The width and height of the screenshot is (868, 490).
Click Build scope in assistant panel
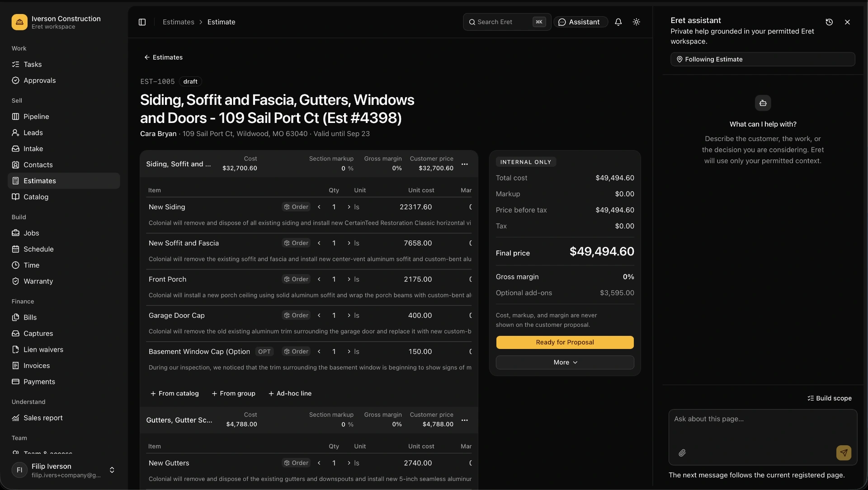(829, 398)
